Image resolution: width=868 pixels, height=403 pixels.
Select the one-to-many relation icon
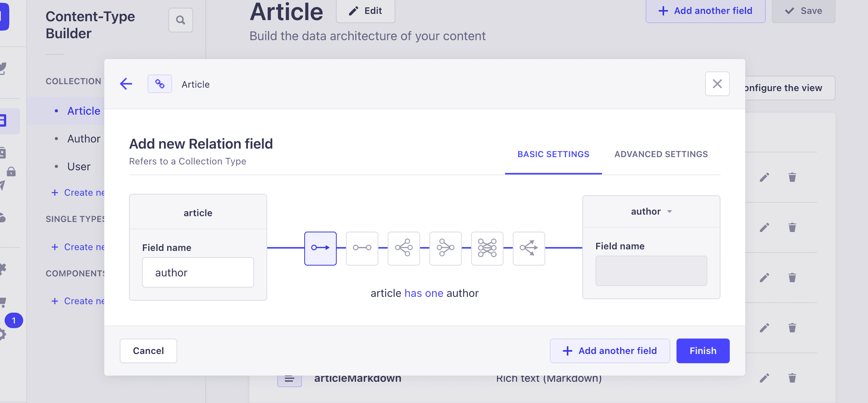point(403,248)
